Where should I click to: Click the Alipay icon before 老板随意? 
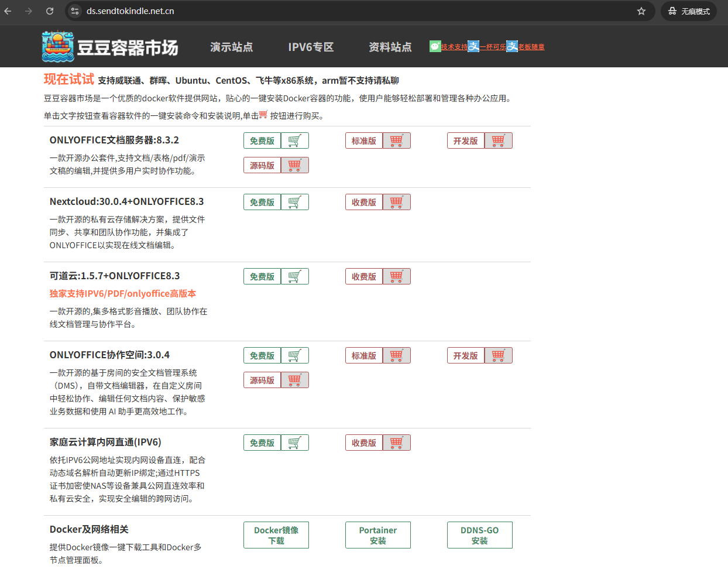512,46
